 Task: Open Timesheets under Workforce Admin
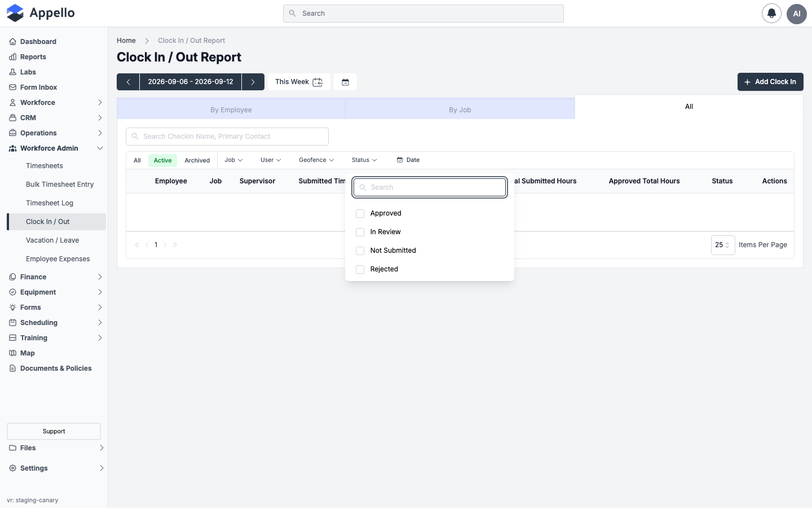(x=45, y=166)
